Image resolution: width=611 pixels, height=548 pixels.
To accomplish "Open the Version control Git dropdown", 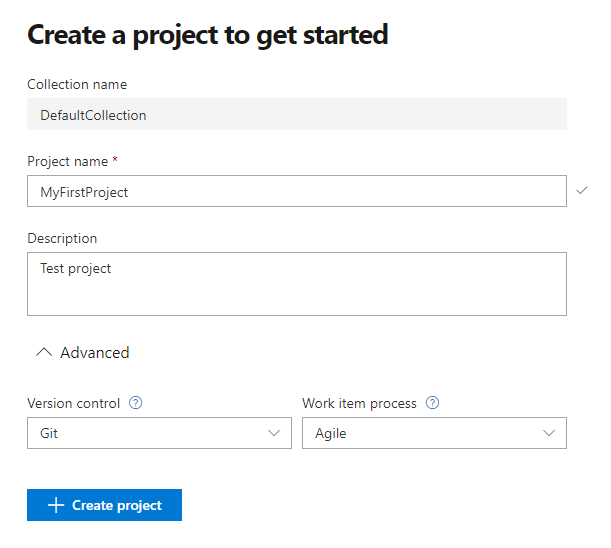I will tap(159, 433).
